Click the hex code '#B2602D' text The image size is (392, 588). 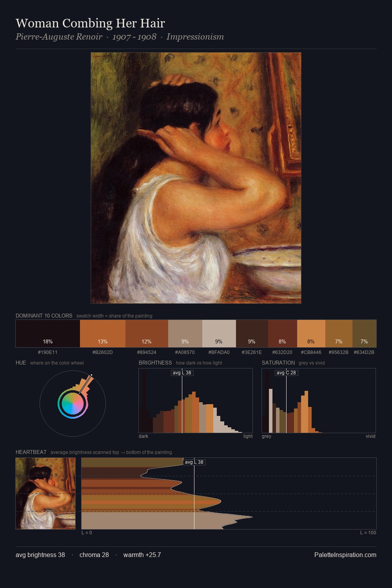click(103, 352)
